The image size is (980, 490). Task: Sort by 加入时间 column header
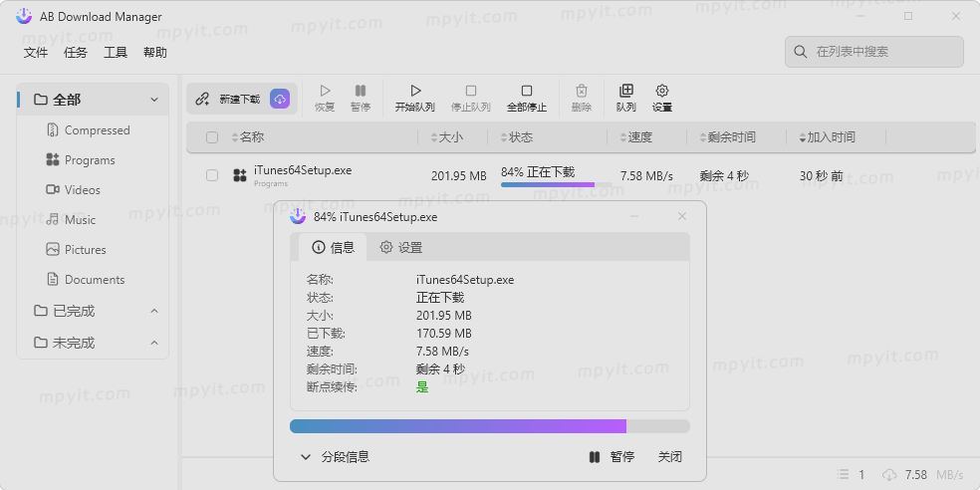click(x=827, y=137)
